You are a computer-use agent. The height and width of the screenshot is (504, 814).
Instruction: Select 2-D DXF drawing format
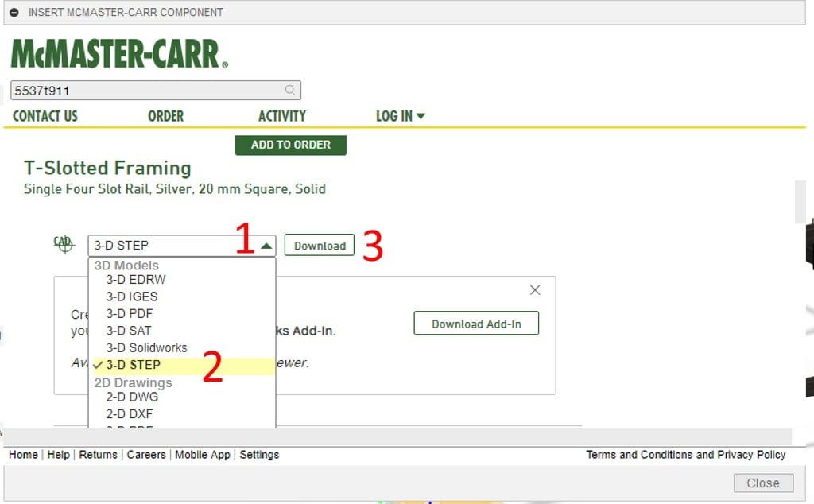[130, 414]
